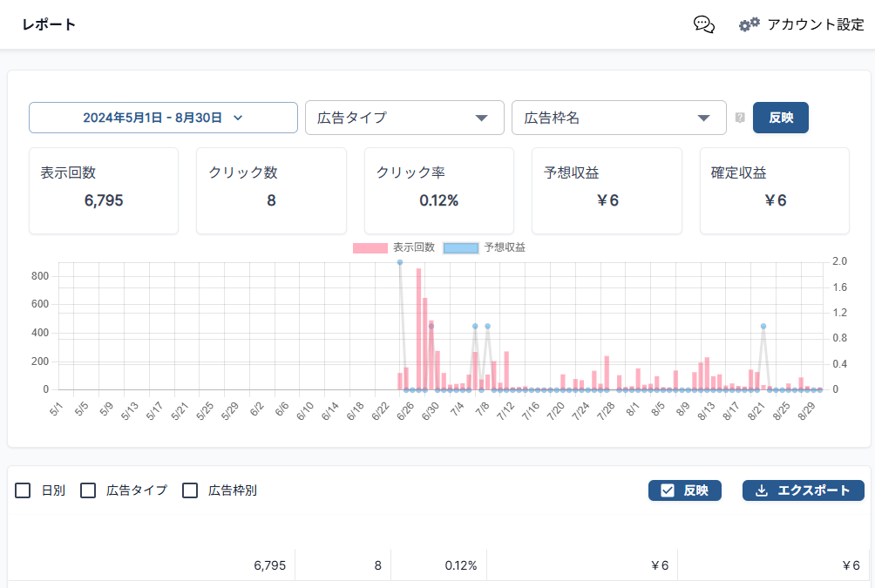Click the help question mark icon
Viewport: 875px width, 588px height.
tap(740, 118)
